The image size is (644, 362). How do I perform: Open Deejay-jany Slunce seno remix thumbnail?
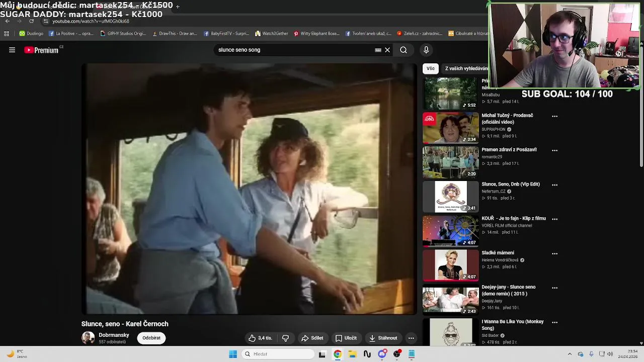(451, 300)
